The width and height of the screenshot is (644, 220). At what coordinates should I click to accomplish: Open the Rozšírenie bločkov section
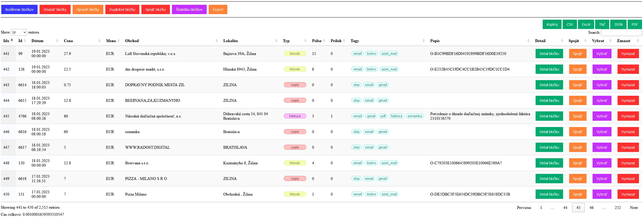[19, 10]
